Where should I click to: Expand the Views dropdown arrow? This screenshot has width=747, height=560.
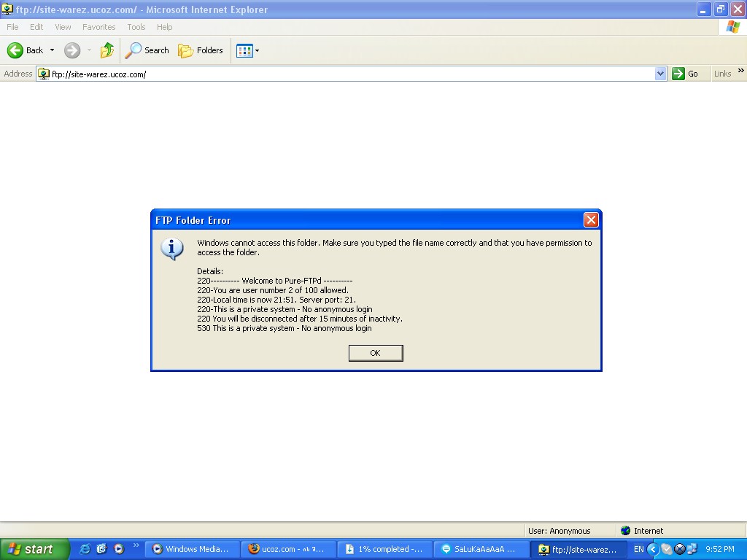tap(258, 50)
